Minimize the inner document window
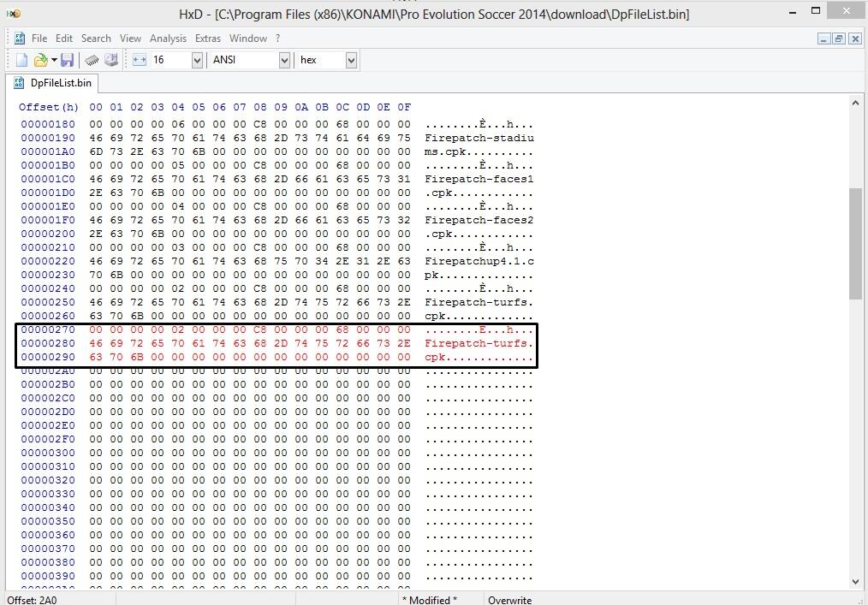Screen dimensions: 868x605 (823, 39)
